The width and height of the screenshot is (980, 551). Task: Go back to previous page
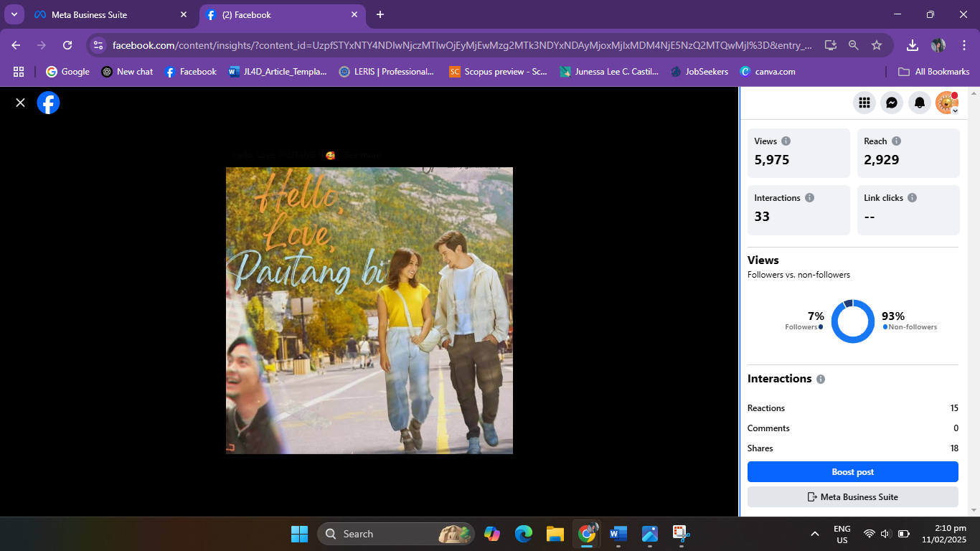click(16, 45)
